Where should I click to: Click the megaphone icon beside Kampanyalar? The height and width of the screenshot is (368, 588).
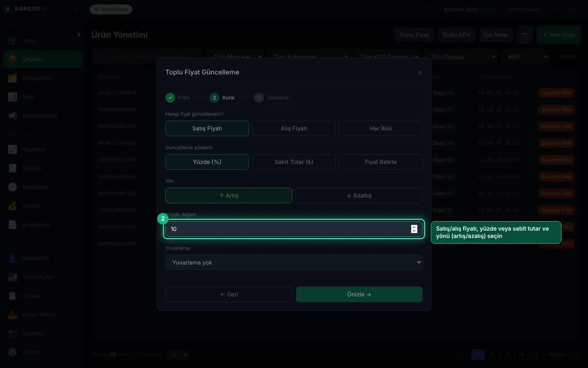pos(13,116)
